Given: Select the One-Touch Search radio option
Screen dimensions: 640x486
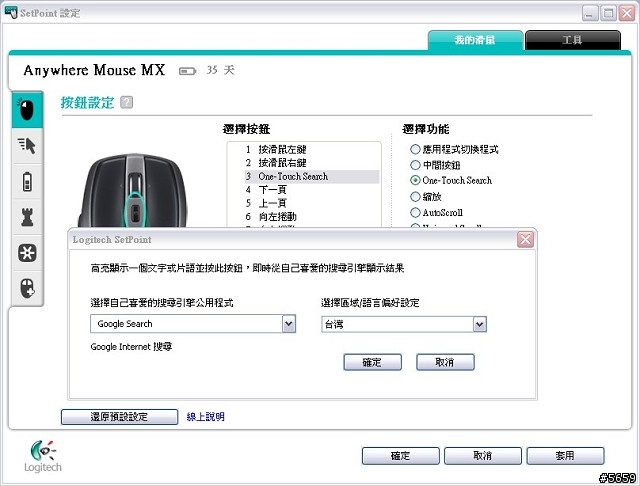Looking at the screenshot, I should [x=415, y=180].
